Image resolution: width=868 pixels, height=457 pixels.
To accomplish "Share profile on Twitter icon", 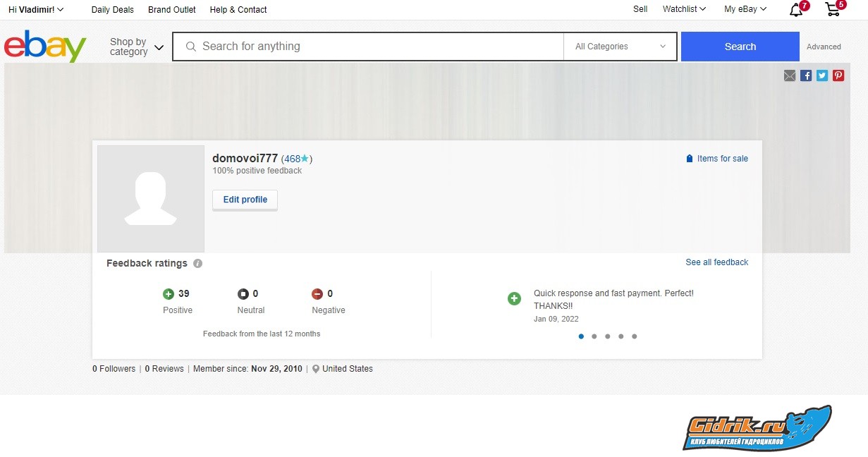I will click(x=822, y=75).
